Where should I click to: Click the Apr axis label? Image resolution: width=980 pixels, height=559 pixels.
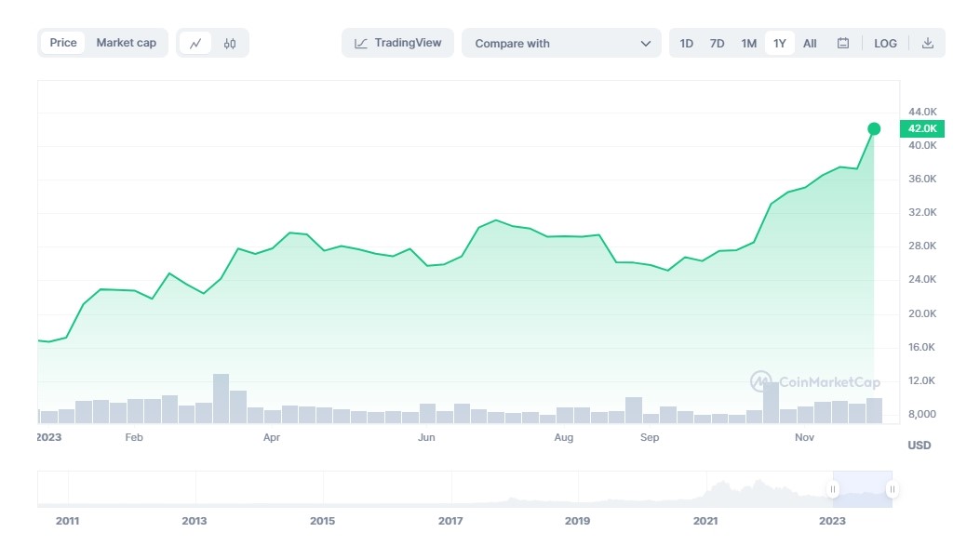[x=271, y=437]
